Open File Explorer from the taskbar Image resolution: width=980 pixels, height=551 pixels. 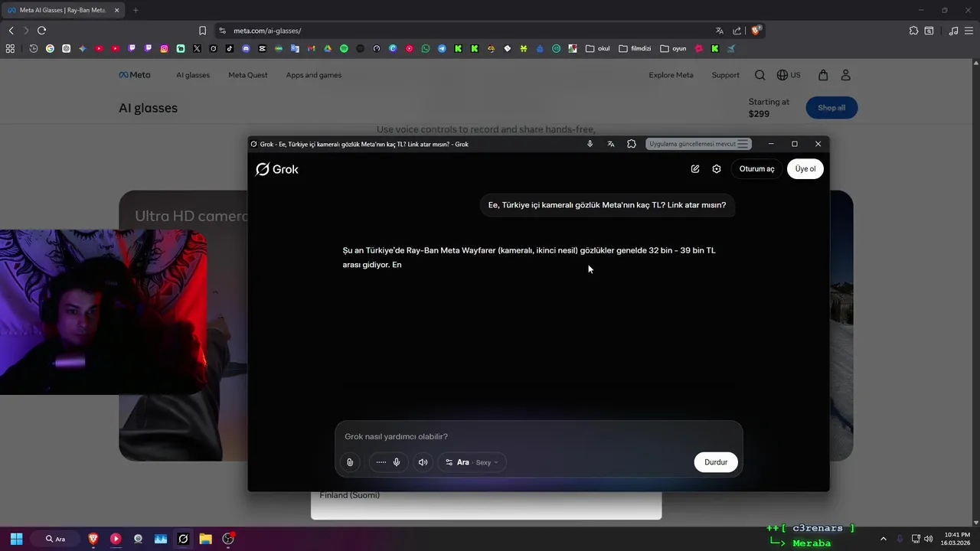click(205, 539)
